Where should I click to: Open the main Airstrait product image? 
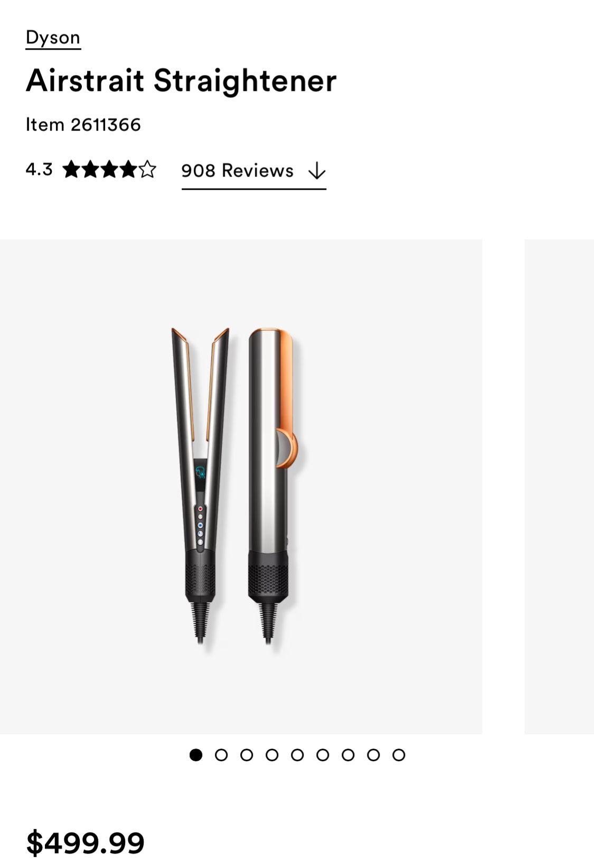coord(241,486)
